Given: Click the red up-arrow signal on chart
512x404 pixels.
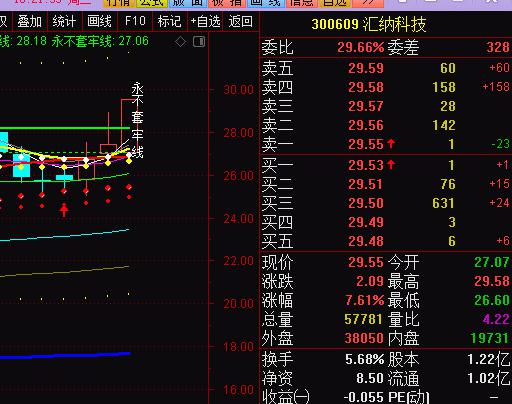Looking at the screenshot, I should (64, 210).
